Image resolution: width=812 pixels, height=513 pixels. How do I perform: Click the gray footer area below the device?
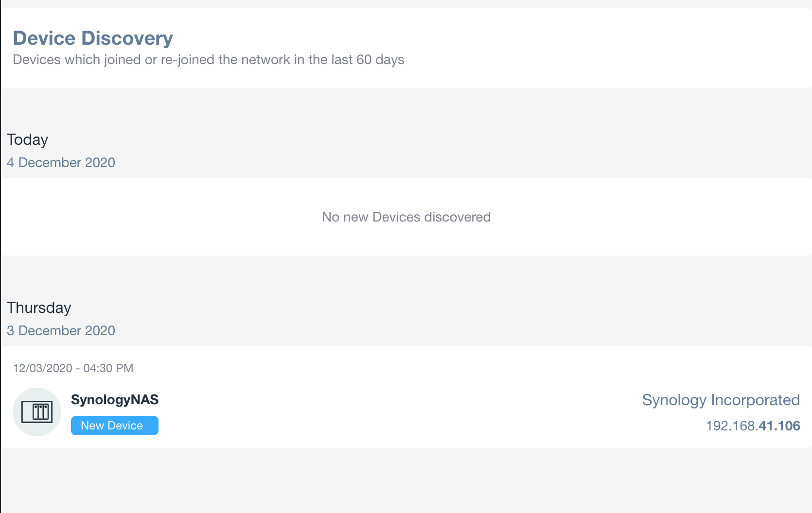point(406,479)
